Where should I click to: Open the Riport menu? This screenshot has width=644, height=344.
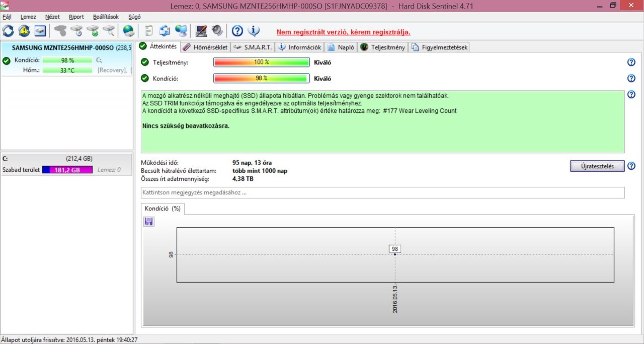76,17
